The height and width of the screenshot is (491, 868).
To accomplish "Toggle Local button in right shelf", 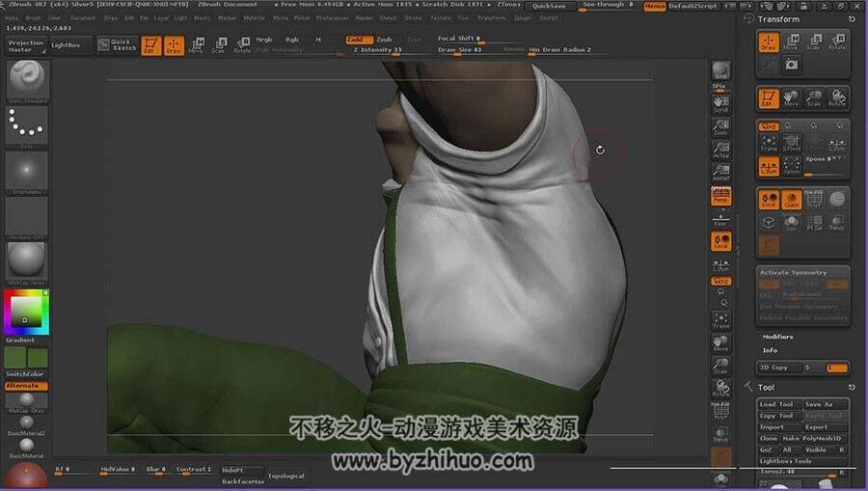I will click(x=720, y=242).
